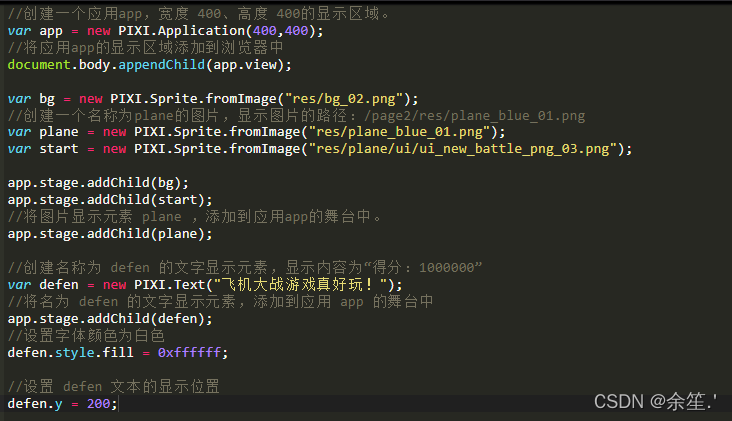Click the line 'defen.style.fill = 0xffffff;'
The width and height of the screenshot is (732, 421).
(118, 352)
